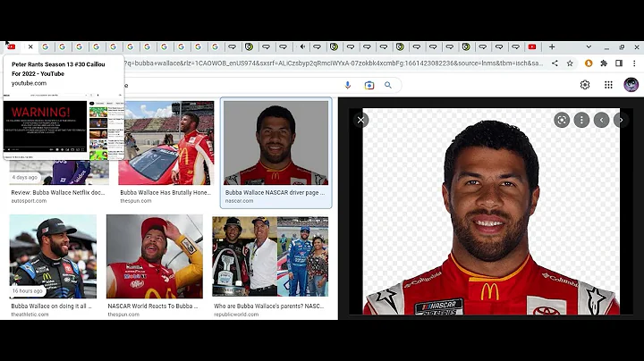Click the republicworld.com source text
This screenshot has height=361, width=644.
point(236,315)
